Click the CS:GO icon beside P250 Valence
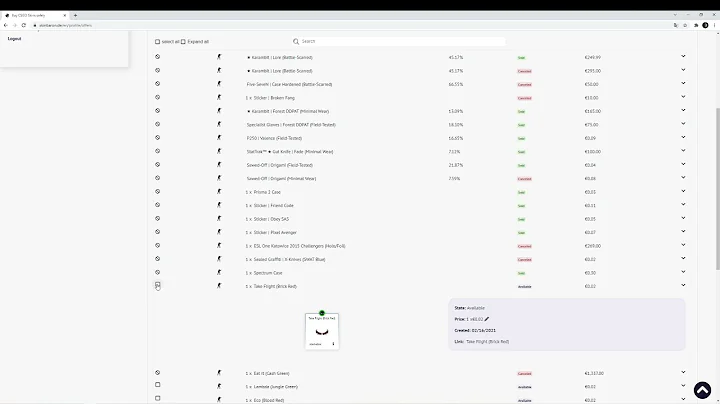 point(219,138)
